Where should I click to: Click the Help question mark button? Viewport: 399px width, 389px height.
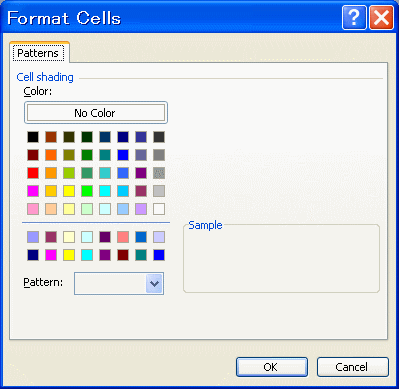pos(354,17)
